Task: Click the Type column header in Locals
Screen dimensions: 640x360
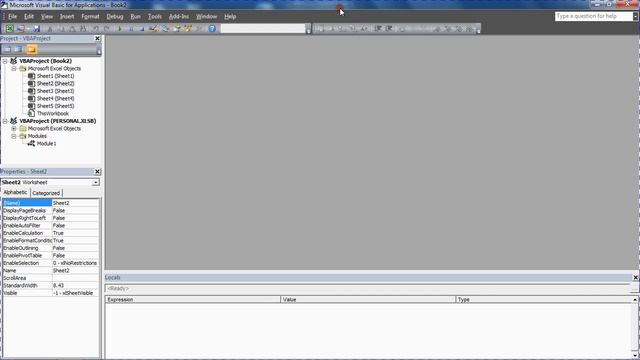Action: 544,300
